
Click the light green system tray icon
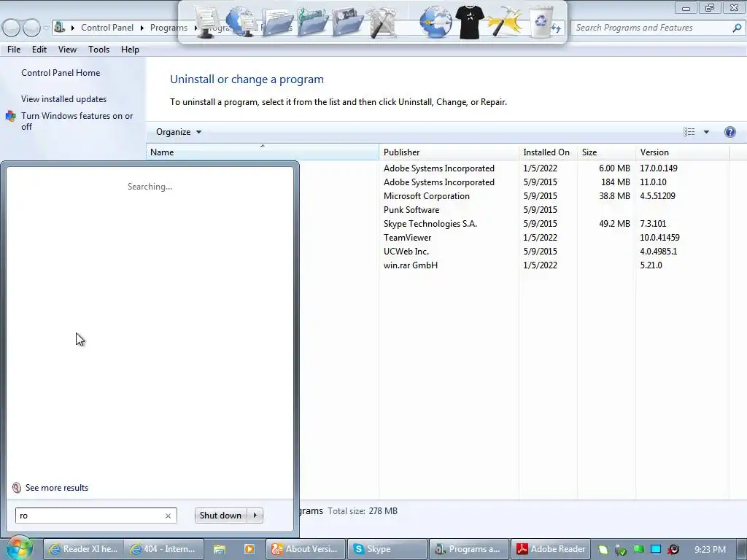tap(603, 550)
